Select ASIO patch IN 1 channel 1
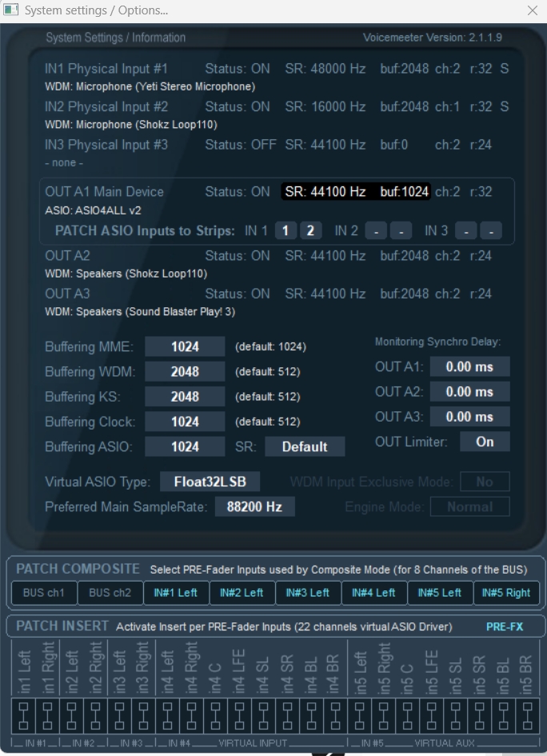This screenshot has height=756, width=547. (x=285, y=231)
